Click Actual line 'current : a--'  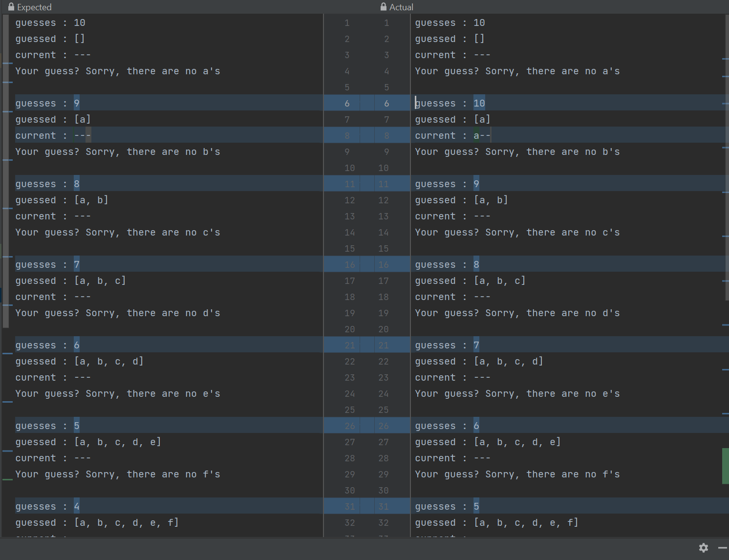pyautogui.click(x=452, y=136)
